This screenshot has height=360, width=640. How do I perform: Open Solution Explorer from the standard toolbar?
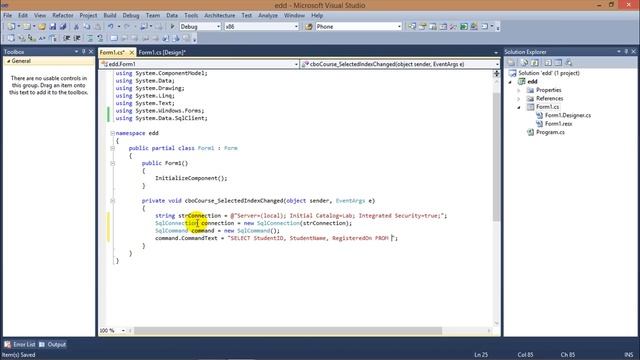click(412, 27)
